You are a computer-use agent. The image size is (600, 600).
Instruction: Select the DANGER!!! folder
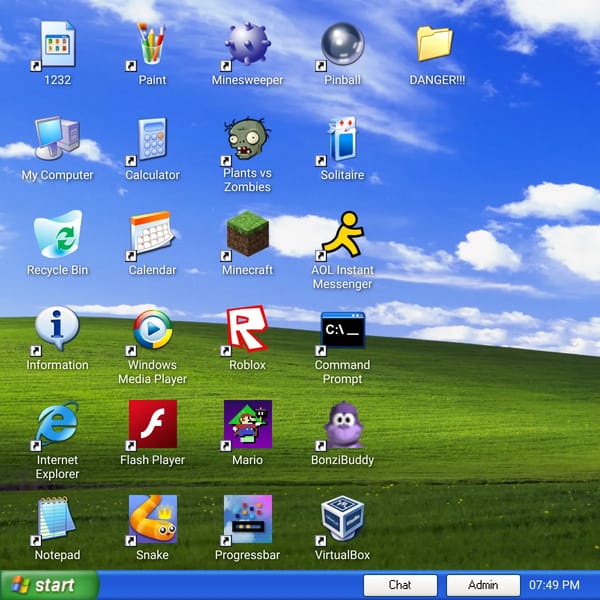(435, 44)
